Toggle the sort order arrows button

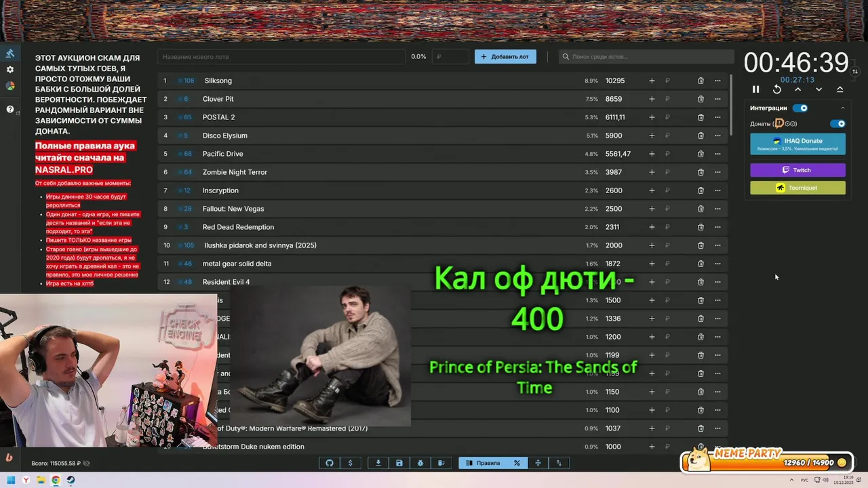click(x=559, y=463)
